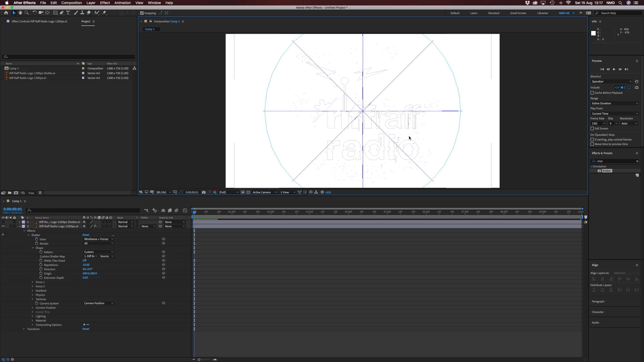Toggle the Snapping checkbox
This screenshot has width=644, height=362.
pos(142,13)
